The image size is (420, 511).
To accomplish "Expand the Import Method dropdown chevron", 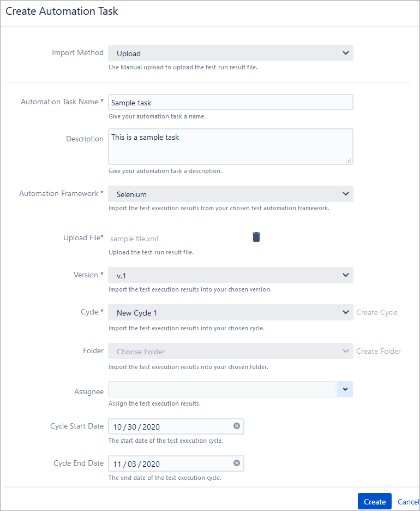I will 345,52.
